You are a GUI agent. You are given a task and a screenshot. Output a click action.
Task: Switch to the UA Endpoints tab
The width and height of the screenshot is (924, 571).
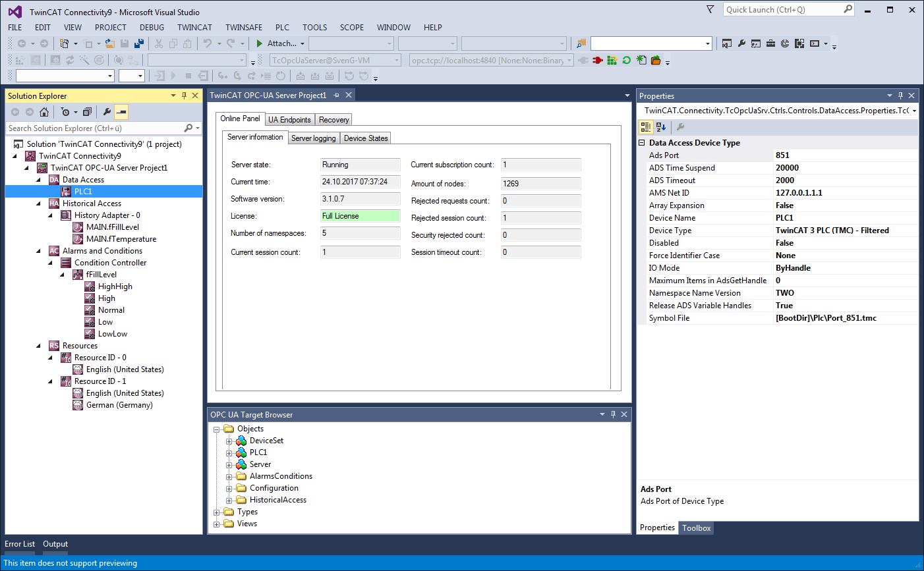pyautogui.click(x=289, y=120)
